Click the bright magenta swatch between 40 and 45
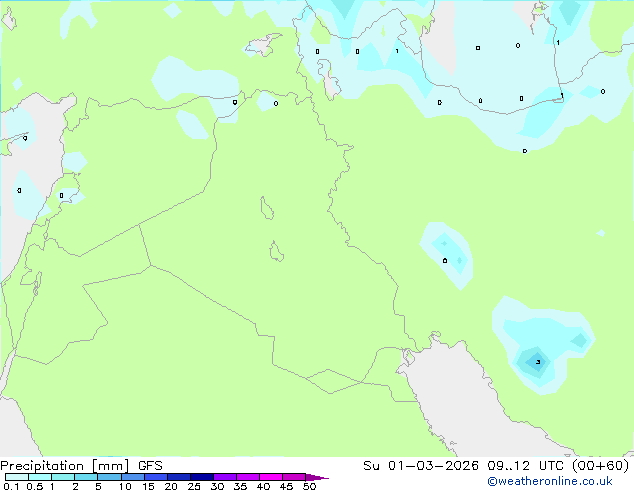Screen dimensions: 634x490 (x=271, y=477)
